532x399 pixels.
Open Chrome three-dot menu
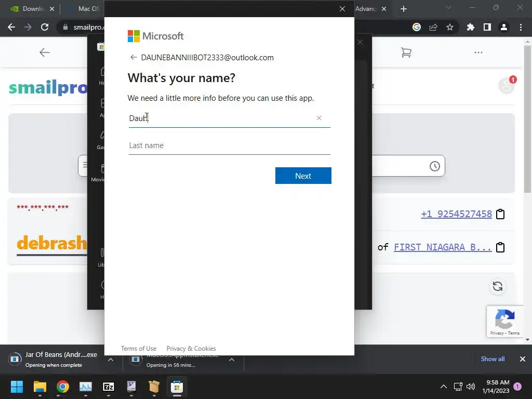(521, 27)
